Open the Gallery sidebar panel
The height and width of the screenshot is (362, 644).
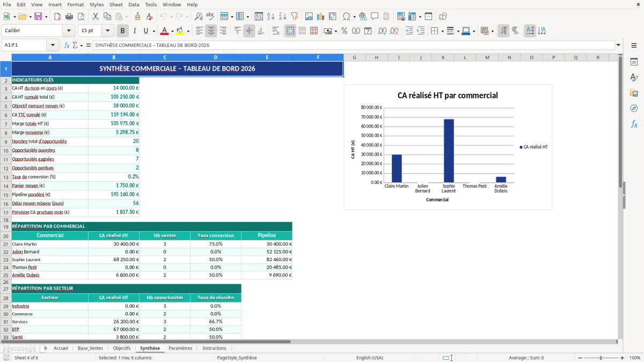tap(634, 93)
